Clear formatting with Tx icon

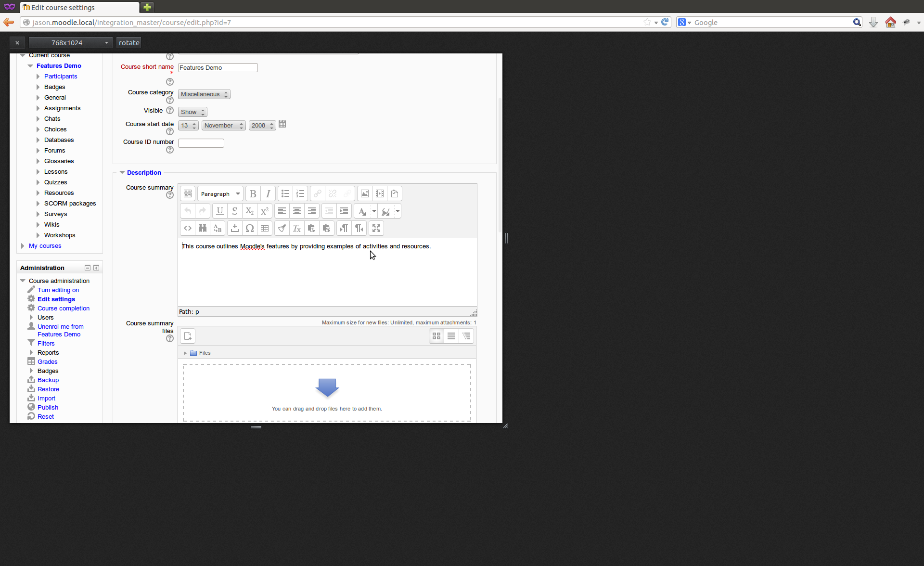(297, 228)
